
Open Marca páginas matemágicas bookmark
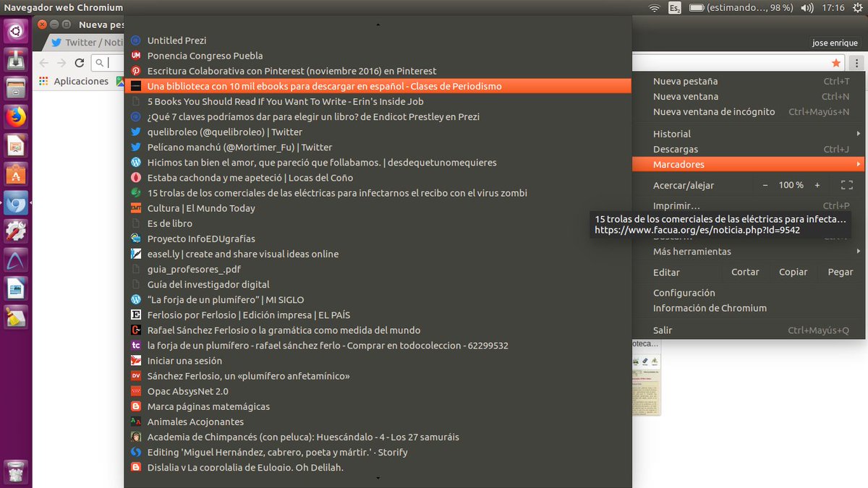coord(378,406)
